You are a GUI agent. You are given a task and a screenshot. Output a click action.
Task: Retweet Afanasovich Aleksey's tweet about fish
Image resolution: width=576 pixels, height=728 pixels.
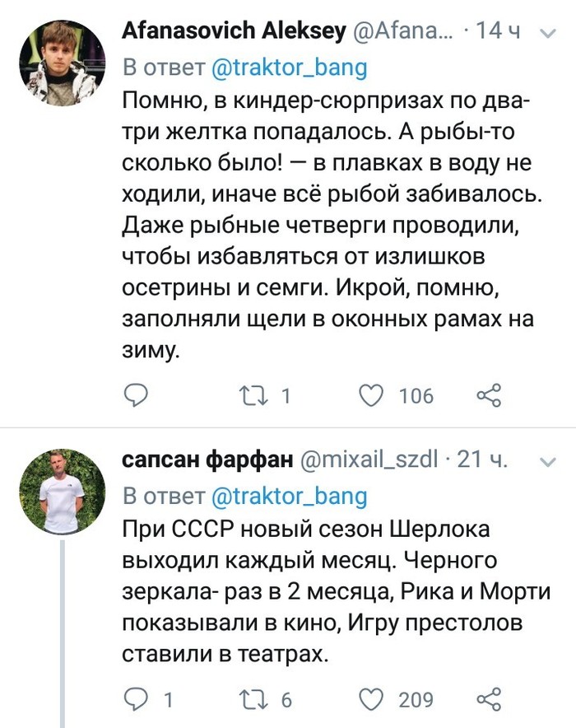246,397
